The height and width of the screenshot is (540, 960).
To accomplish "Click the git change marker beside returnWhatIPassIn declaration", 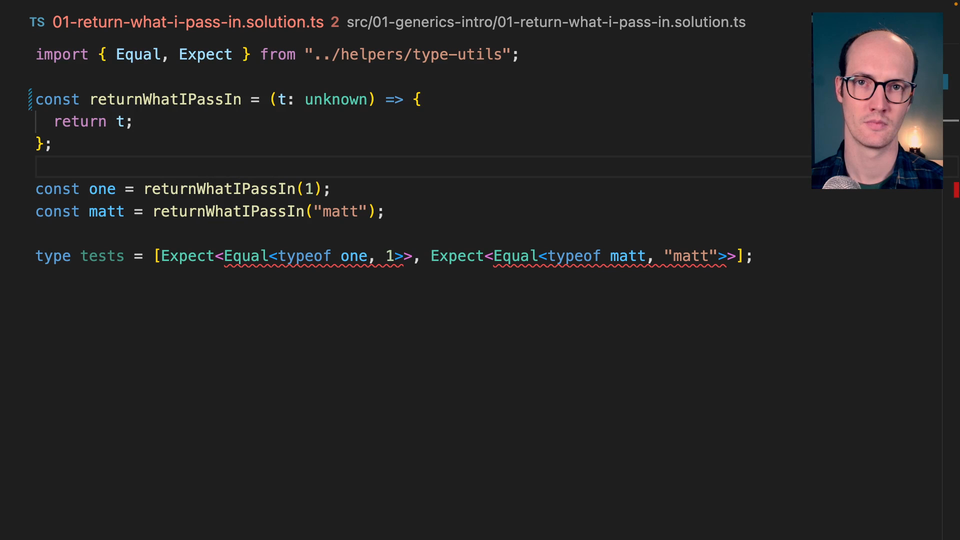I will pyautogui.click(x=32, y=99).
